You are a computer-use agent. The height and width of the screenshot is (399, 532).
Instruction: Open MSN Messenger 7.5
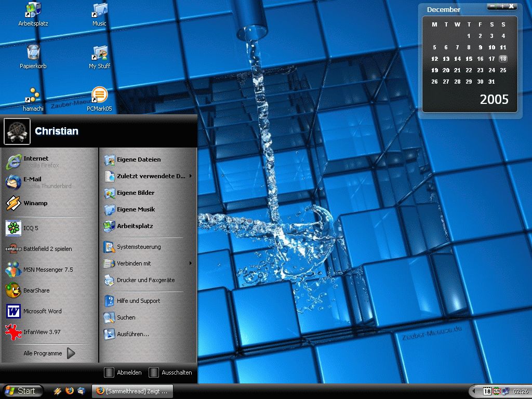pos(47,270)
